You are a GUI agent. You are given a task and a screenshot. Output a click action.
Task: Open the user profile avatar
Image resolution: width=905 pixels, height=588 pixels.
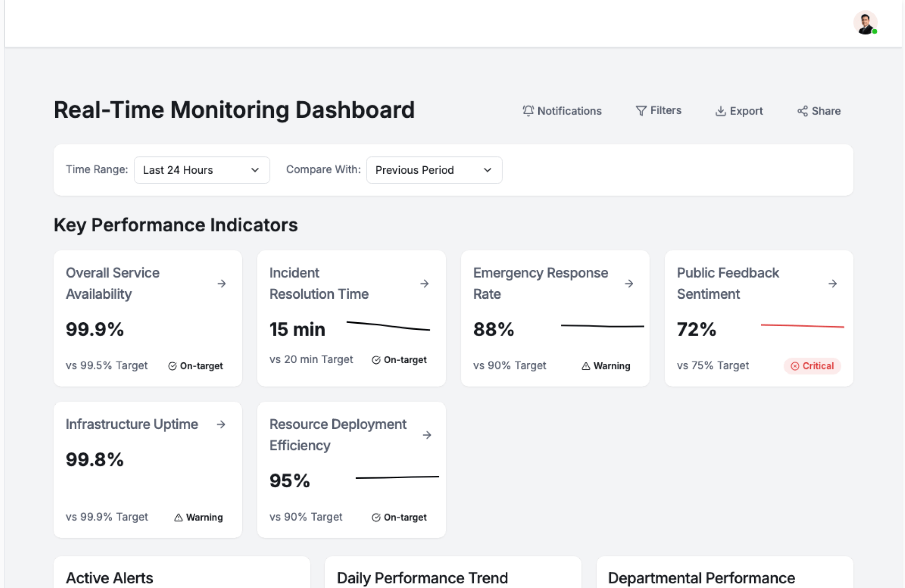[x=865, y=23]
